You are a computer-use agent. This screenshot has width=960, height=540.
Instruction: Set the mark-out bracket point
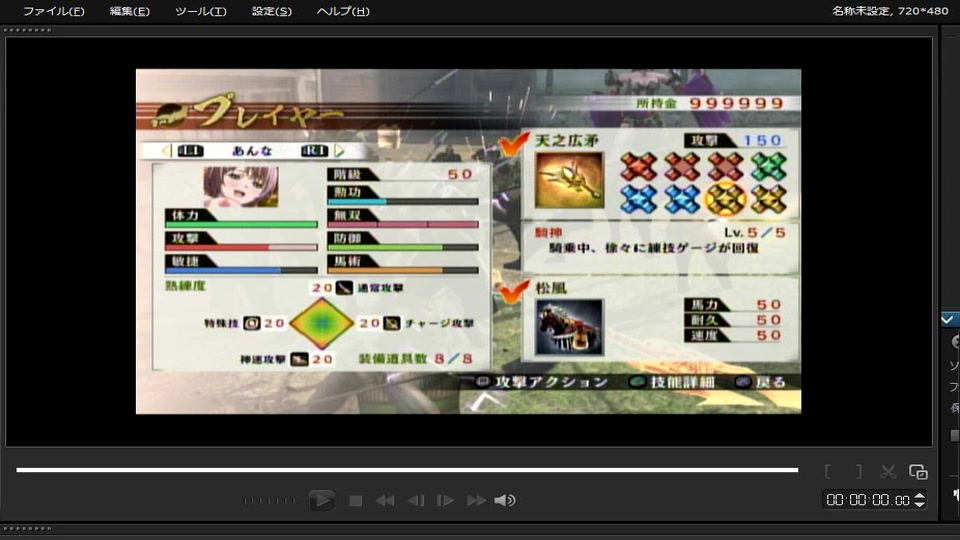858,471
